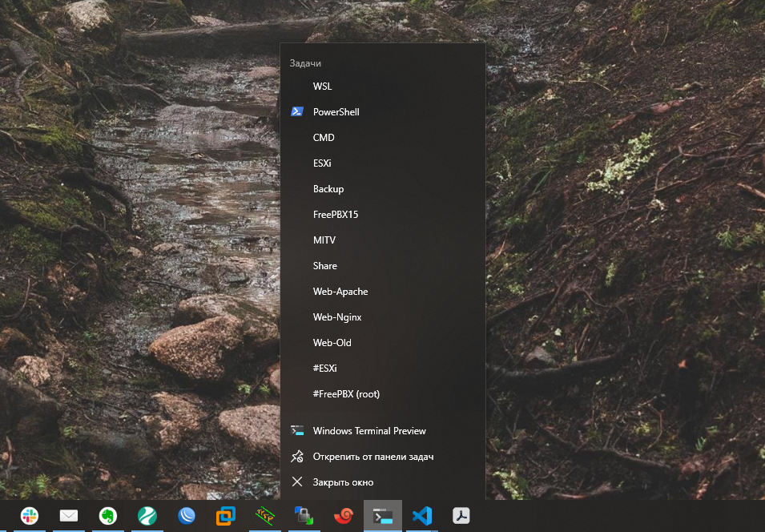Screen dimensions: 765x532
Task: Launch Visual Studio Code from the taskbar
Action: click(422, 516)
